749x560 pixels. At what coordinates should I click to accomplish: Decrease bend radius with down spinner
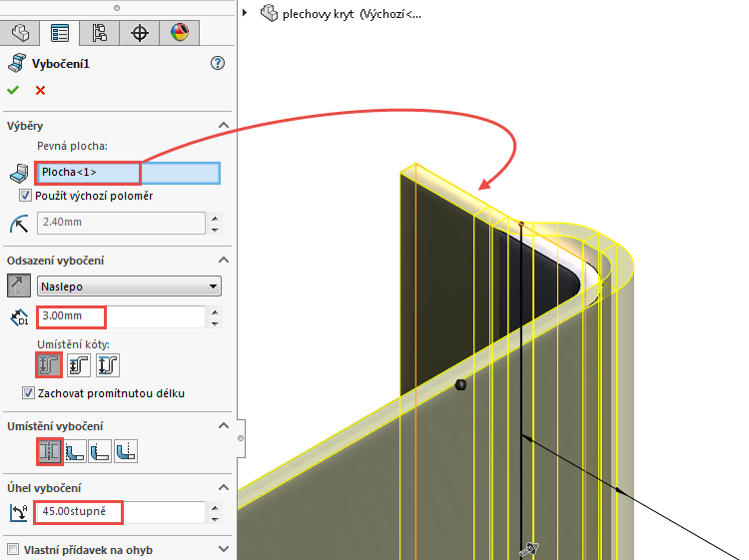[216, 230]
